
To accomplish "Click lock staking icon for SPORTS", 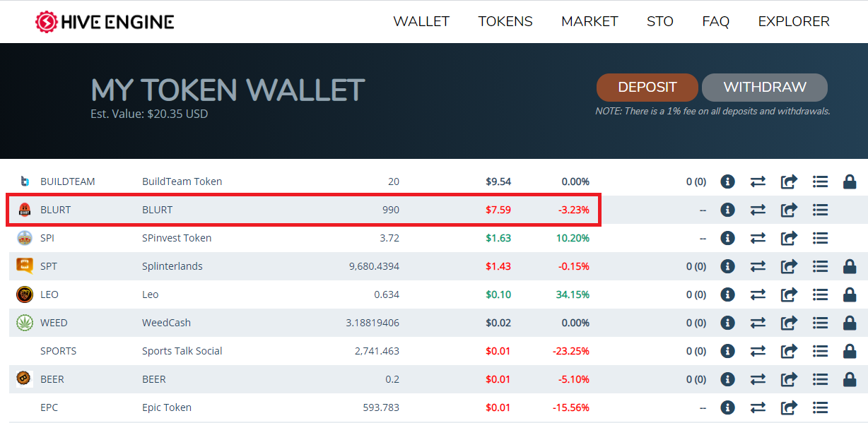I will coord(850,351).
